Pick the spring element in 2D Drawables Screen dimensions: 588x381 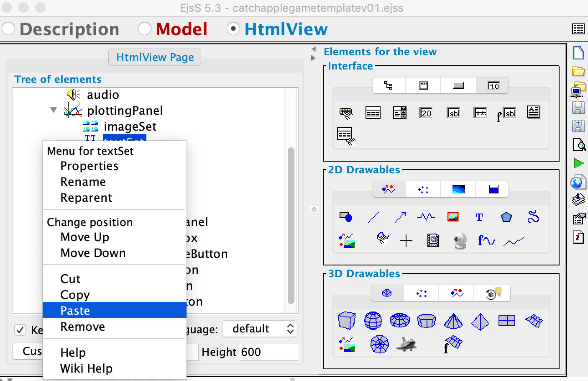pos(426,217)
